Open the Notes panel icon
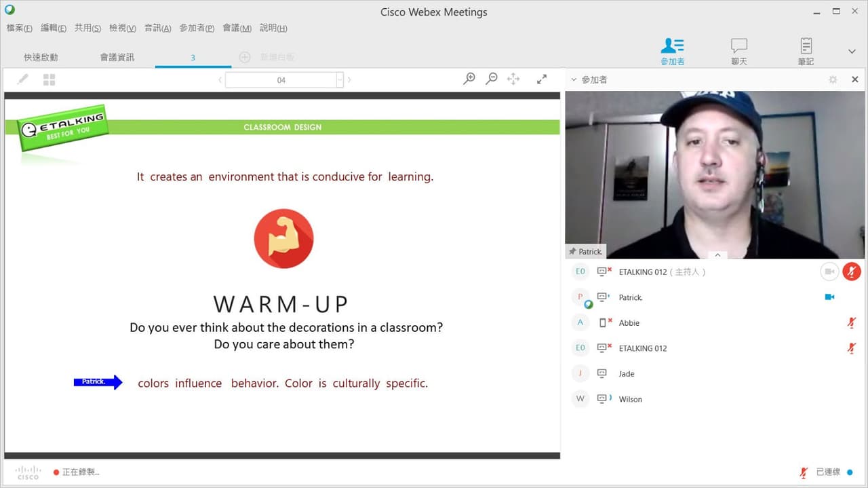Viewport: 868px width, 488px height. [806, 50]
